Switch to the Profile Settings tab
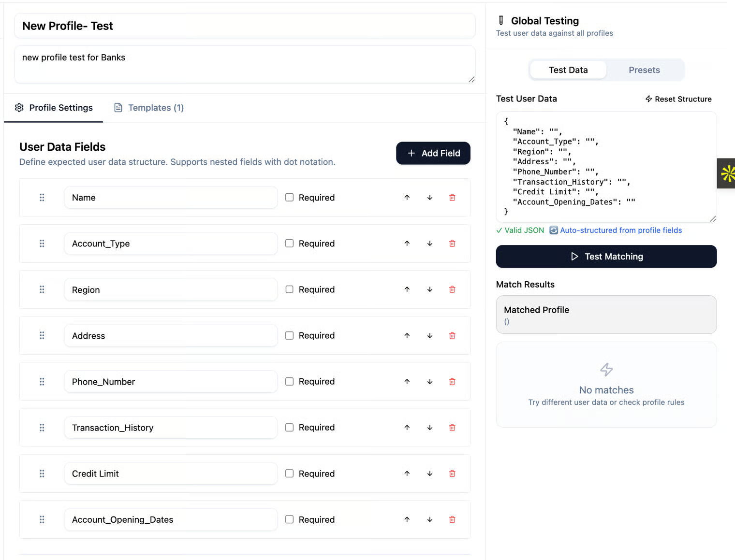The width and height of the screenshot is (735, 560). tap(54, 108)
